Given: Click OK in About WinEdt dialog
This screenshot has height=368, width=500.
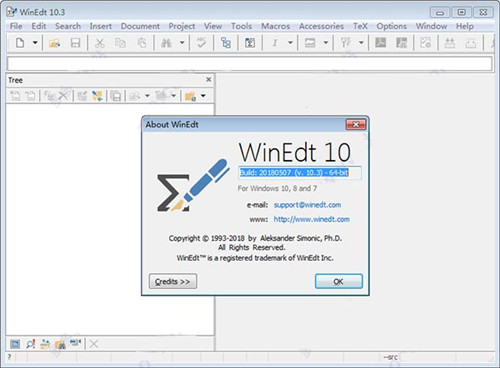Looking at the screenshot, I should (x=339, y=281).
